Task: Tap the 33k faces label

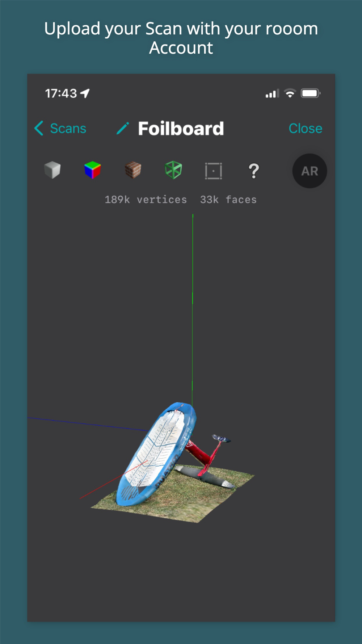Action: [228, 200]
